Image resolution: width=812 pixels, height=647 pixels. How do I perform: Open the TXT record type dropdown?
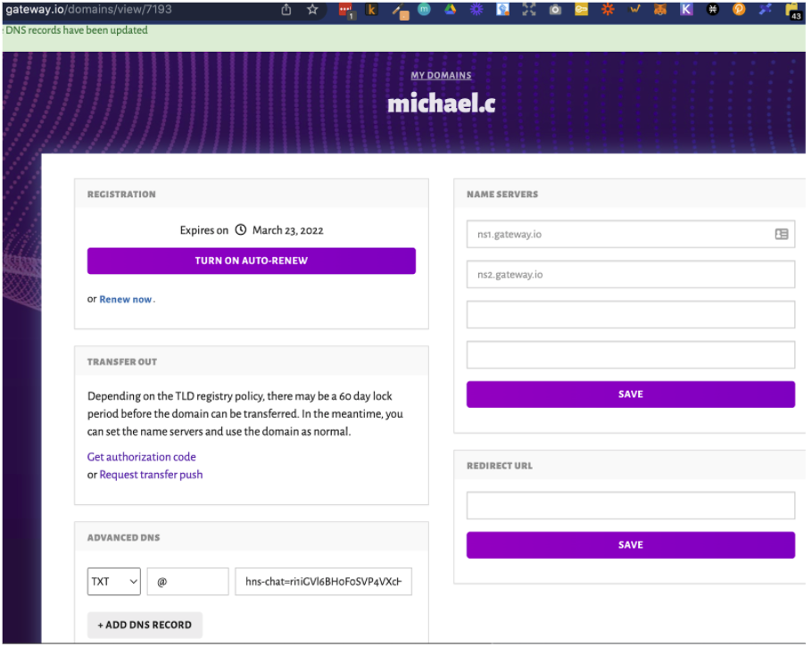click(114, 582)
